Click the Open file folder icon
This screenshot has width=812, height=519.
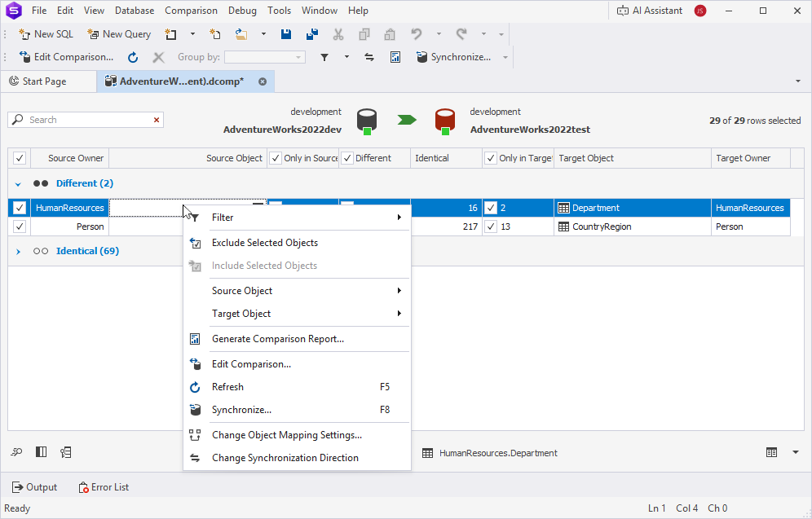[x=241, y=34]
